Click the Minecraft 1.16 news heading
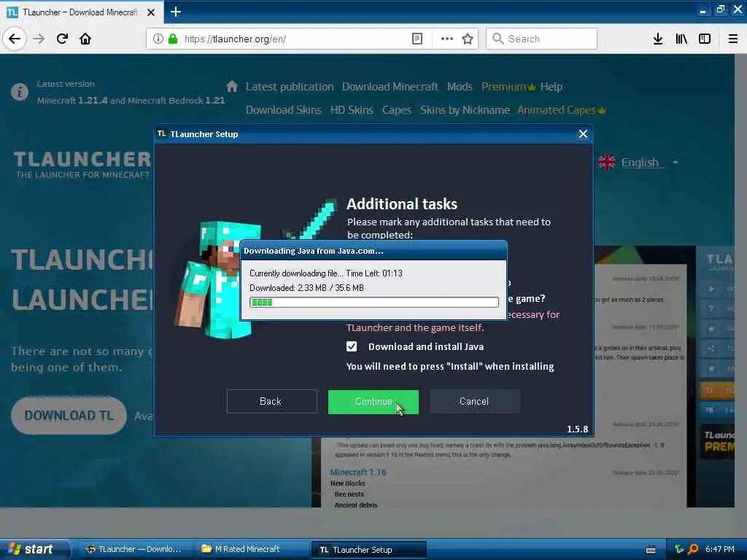 [357, 472]
